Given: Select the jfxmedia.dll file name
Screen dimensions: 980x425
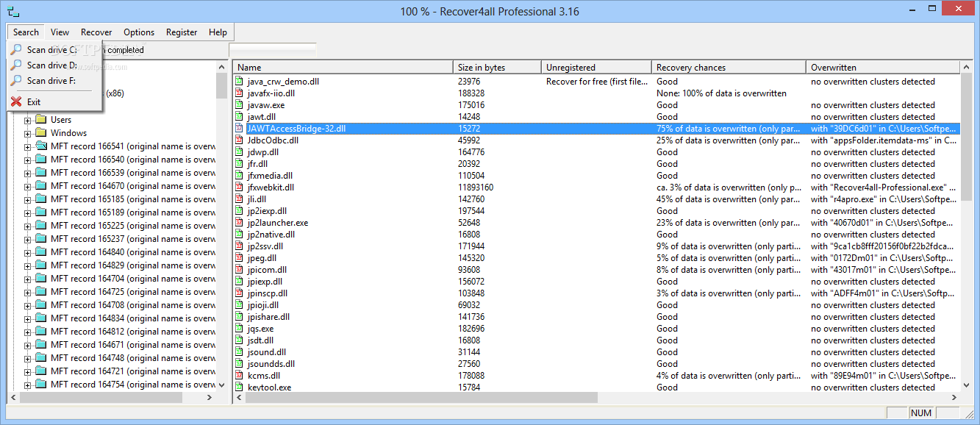Looking at the screenshot, I should point(270,176).
